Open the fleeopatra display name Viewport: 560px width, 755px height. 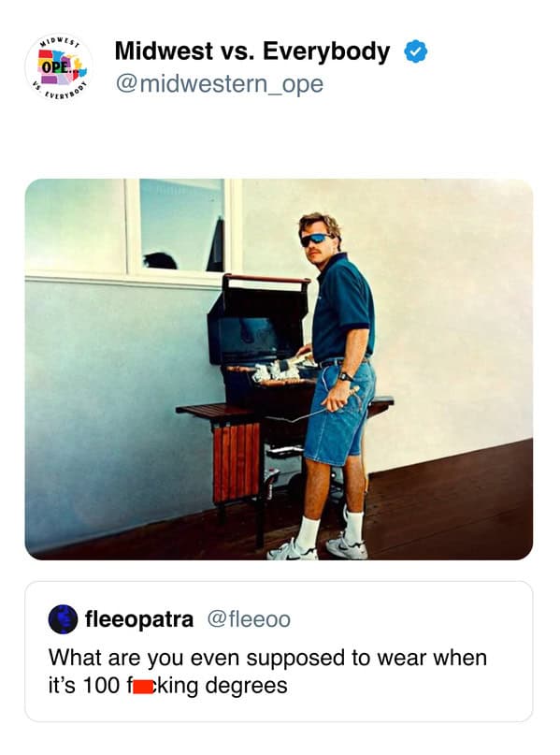139,619
